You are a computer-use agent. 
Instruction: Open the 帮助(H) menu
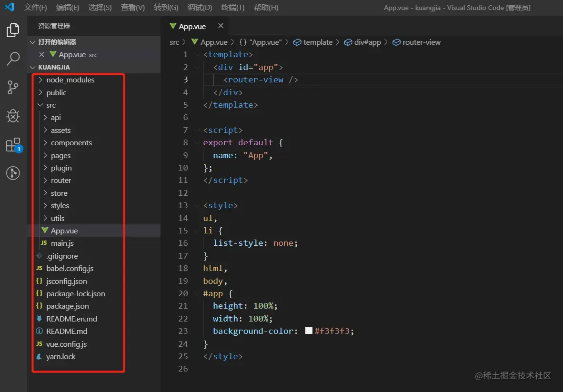[x=266, y=7]
